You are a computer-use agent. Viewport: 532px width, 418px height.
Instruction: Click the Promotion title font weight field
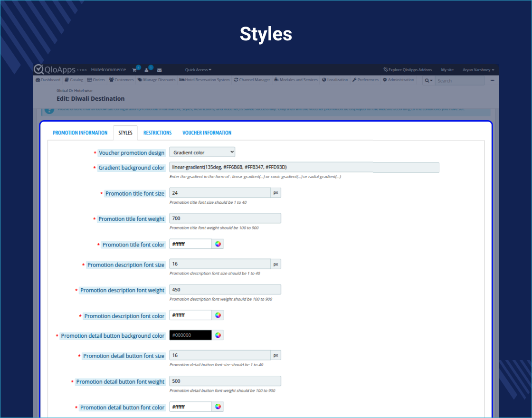(225, 218)
